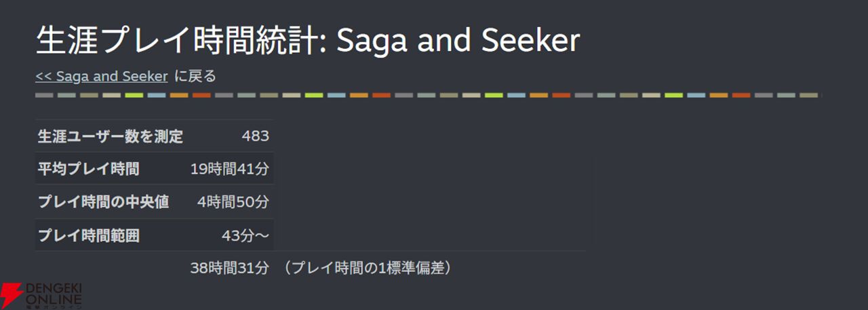Viewport: 868px width, 310px height.
Task: Click the DENGEKI ONLINE watermark text
Action: point(53,294)
